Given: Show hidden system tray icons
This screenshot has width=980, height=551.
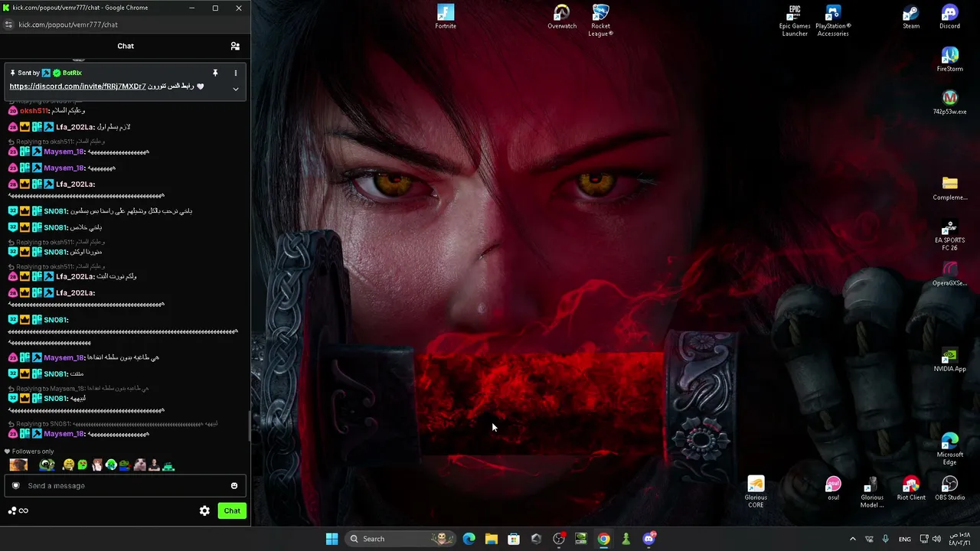Looking at the screenshot, I should point(852,539).
